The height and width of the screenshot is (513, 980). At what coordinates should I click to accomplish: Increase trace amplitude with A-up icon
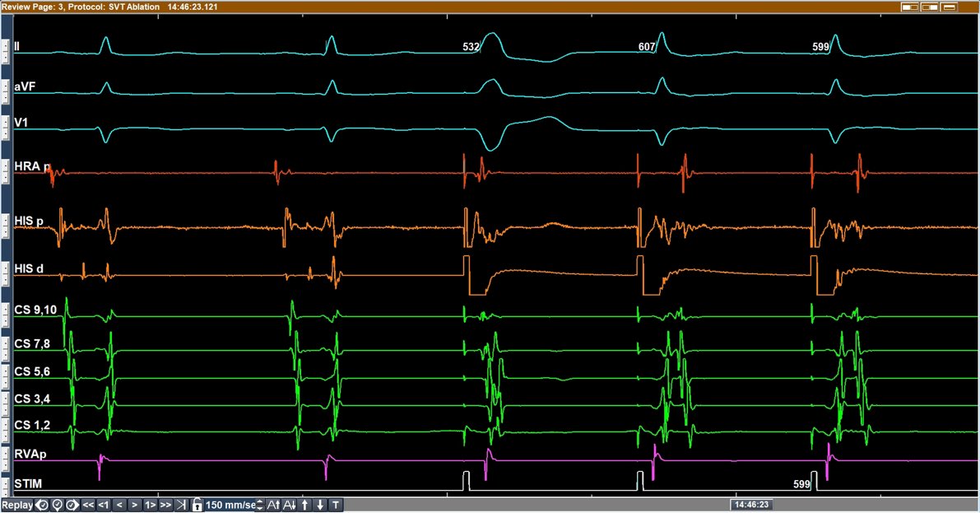274,505
